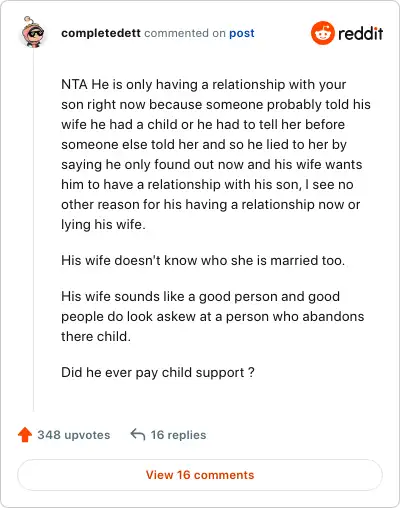Image resolution: width=400 pixels, height=508 pixels.
Task: Click the "saying he only found out now" line
Action: click(212, 165)
